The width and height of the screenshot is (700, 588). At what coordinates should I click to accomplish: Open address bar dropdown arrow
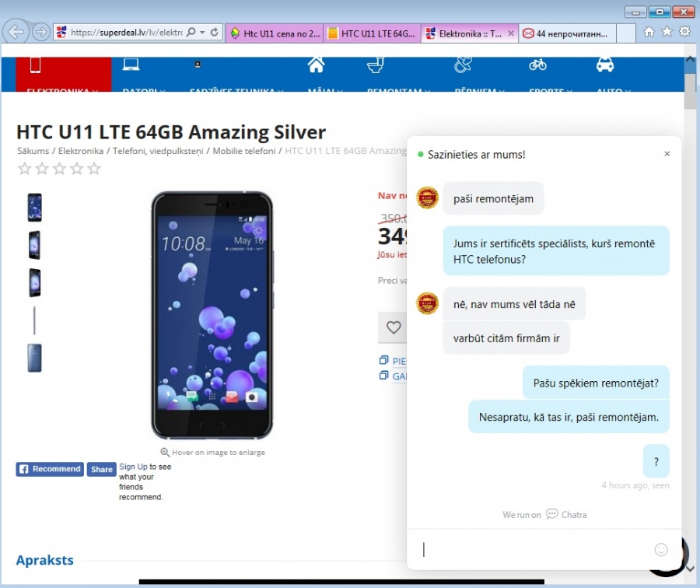tap(202, 32)
